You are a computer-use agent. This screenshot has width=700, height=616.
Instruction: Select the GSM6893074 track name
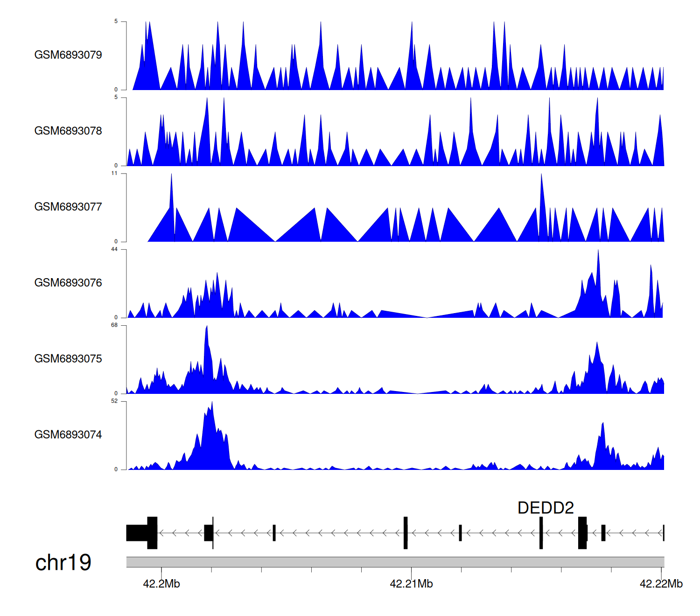68,435
